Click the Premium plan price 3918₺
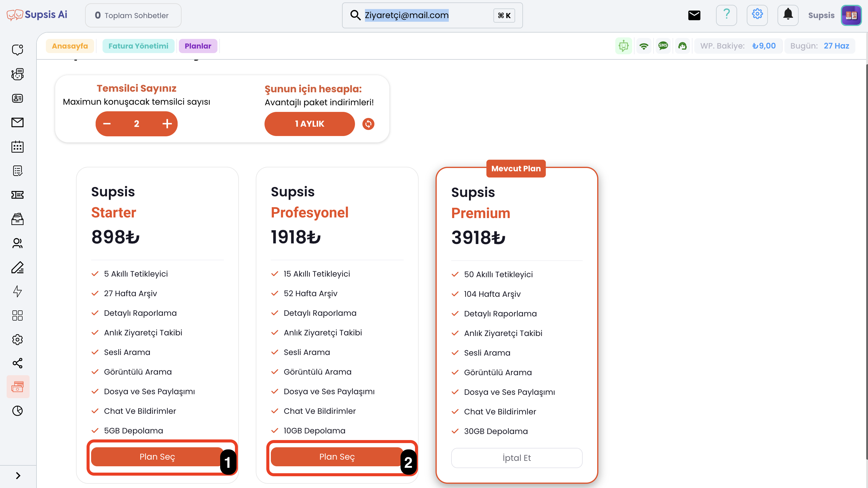 pos(478,238)
